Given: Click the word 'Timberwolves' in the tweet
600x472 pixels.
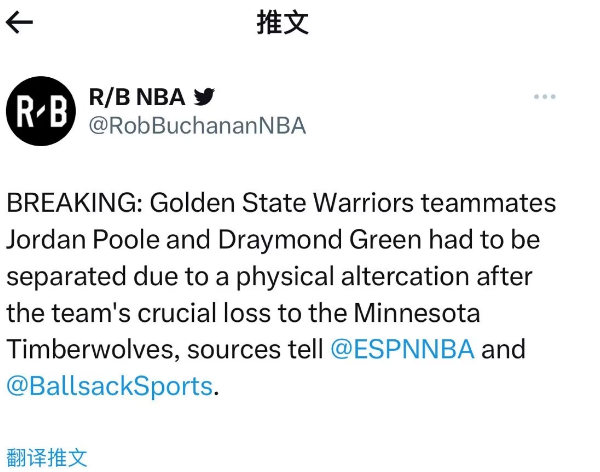Looking at the screenshot, I should click(x=90, y=349).
